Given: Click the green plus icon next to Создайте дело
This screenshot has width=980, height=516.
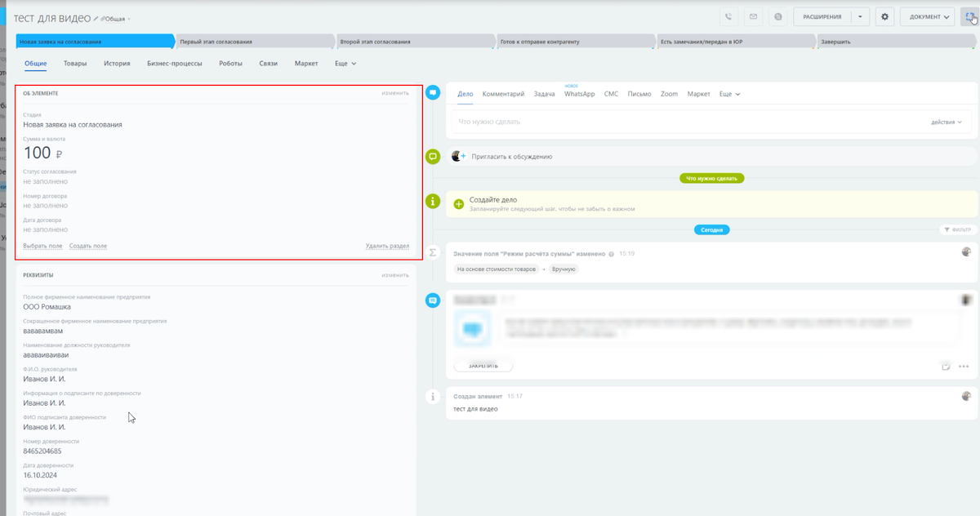Looking at the screenshot, I should tap(458, 203).
